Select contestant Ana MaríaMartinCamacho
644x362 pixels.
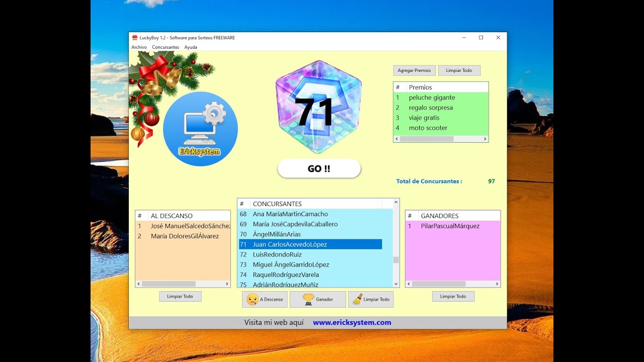tap(310, 214)
